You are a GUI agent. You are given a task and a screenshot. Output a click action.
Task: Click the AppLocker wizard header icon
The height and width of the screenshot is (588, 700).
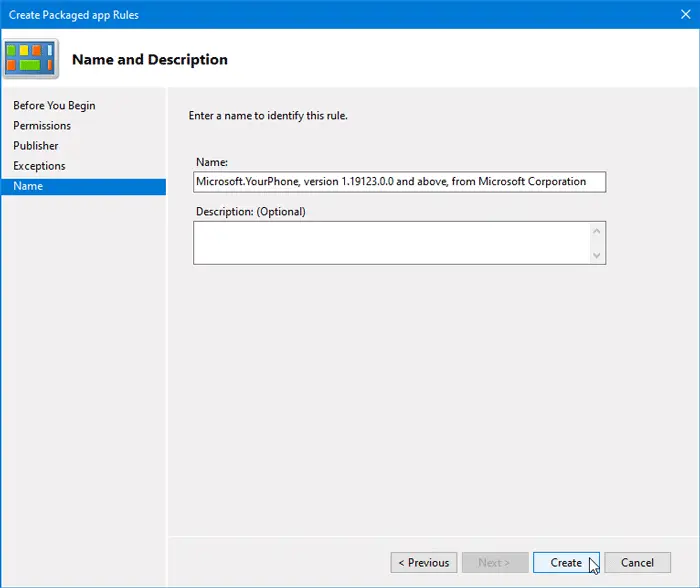pos(30,58)
